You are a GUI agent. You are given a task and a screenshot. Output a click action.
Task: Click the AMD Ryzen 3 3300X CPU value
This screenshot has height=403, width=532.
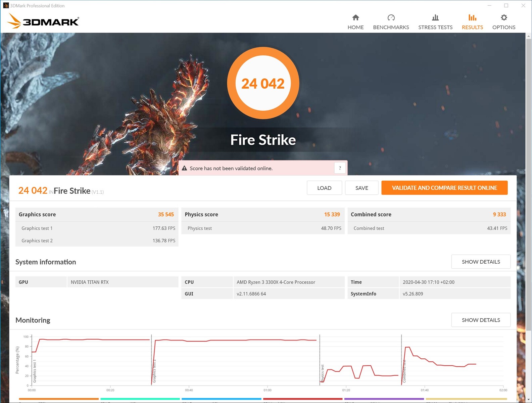276,282
